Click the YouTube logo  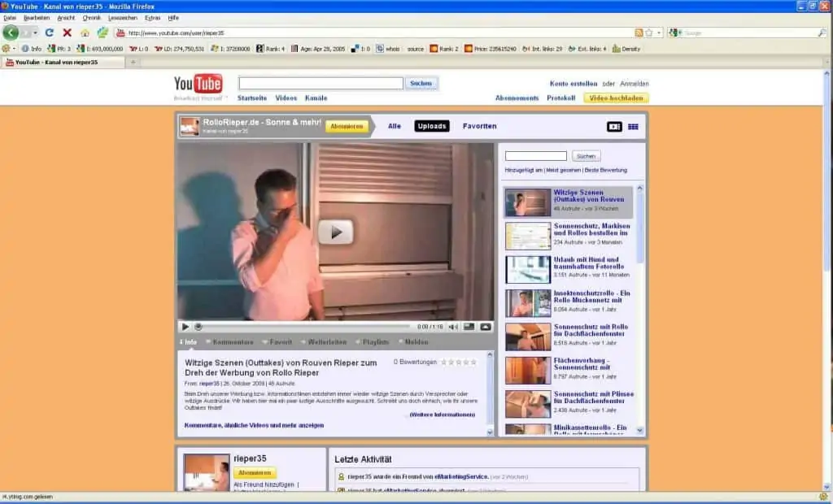pos(198,84)
